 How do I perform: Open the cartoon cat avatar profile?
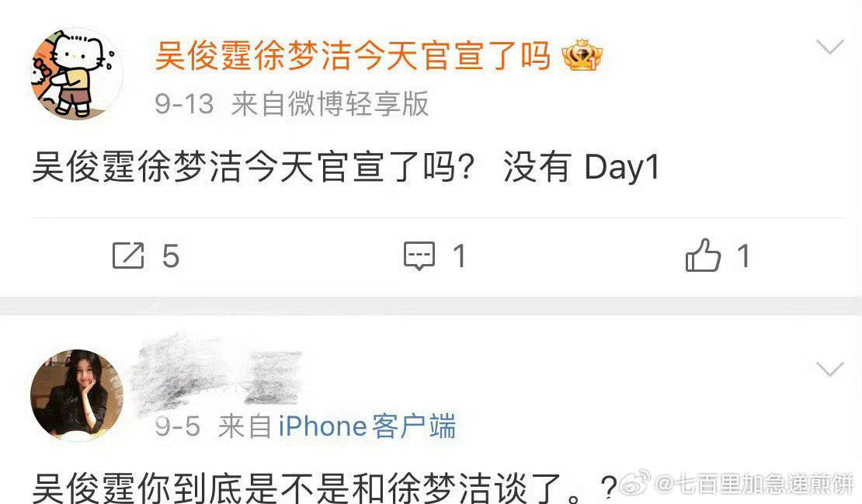tap(76, 73)
